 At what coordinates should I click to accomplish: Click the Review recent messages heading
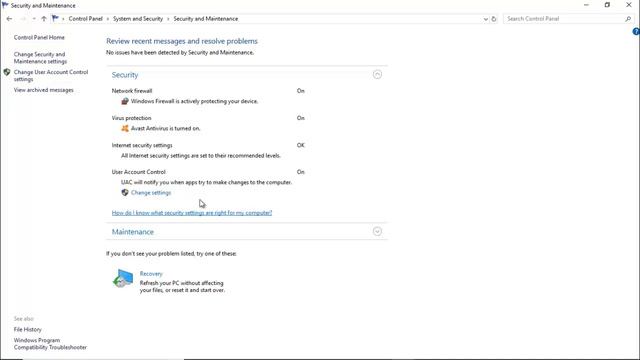(182, 41)
